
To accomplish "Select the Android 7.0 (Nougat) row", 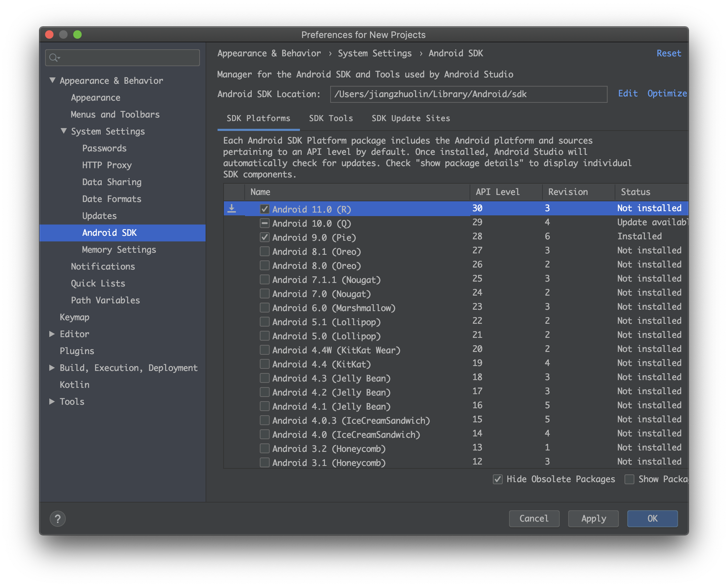I will pyautogui.click(x=456, y=293).
